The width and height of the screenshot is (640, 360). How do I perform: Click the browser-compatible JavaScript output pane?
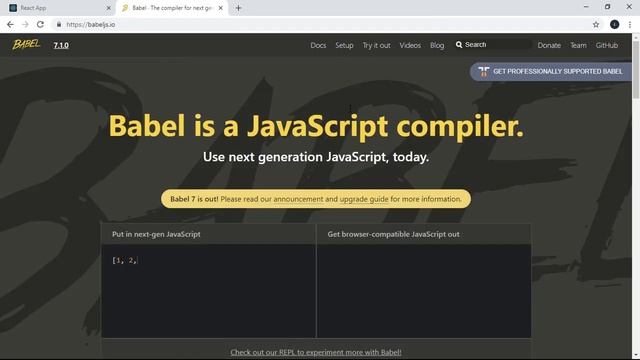point(424,291)
